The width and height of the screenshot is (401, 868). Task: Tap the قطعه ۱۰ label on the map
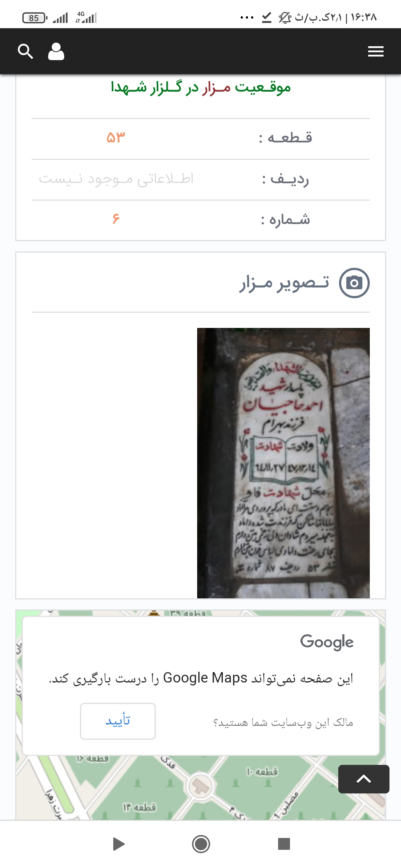pos(262,772)
